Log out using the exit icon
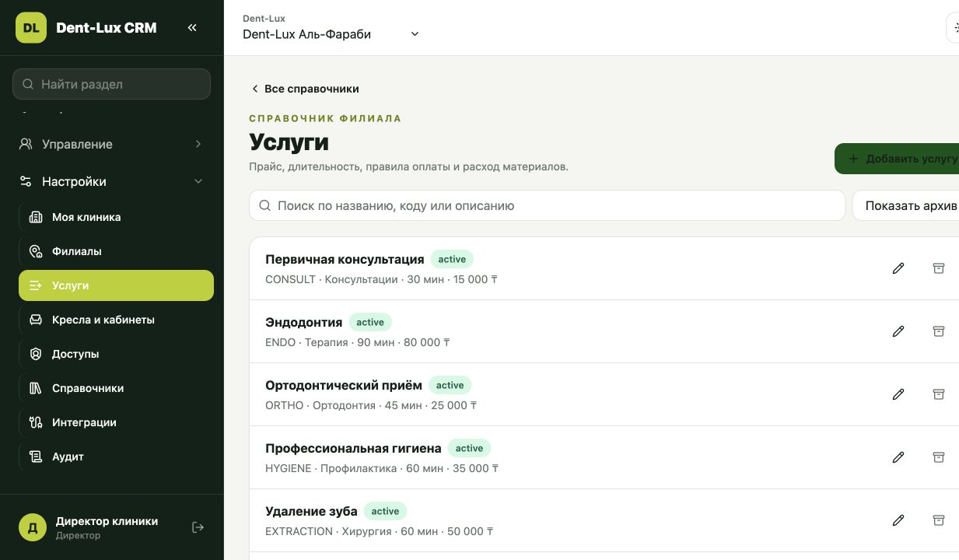The width and height of the screenshot is (959, 560). [198, 527]
